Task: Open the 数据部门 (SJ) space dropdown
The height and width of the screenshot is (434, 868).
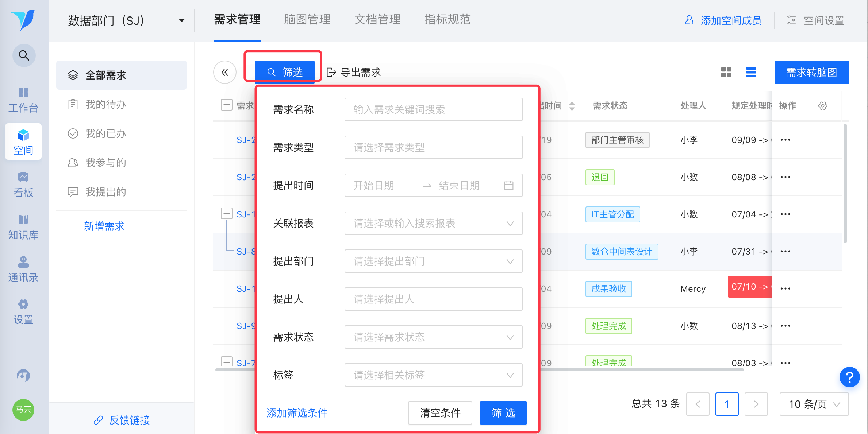Action: click(x=126, y=20)
